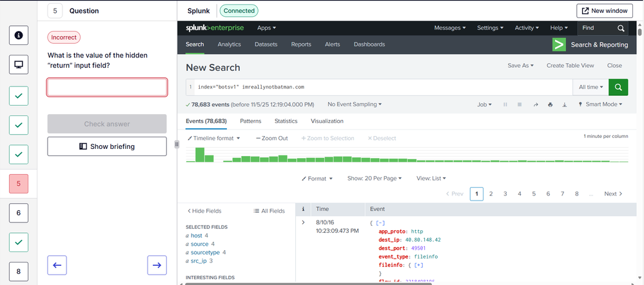This screenshot has width=644, height=285.
Task: Run the search with the green magnifier button
Action: click(618, 87)
